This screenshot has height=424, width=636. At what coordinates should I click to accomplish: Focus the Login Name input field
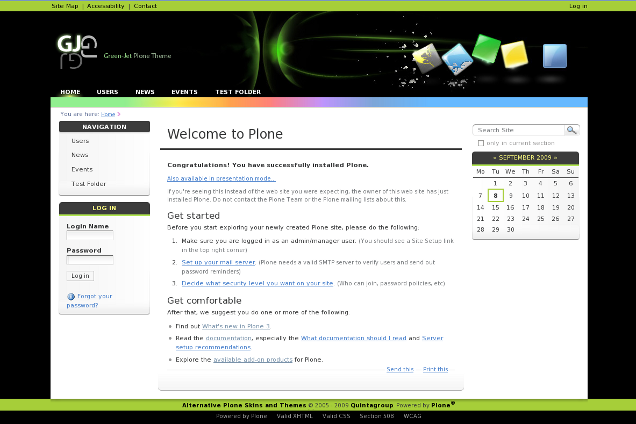click(x=90, y=235)
